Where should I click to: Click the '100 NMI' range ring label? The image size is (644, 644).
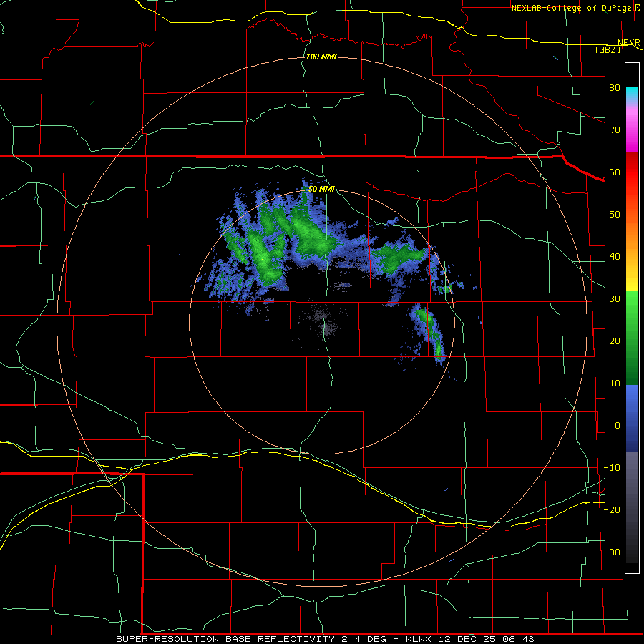click(321, 57)
